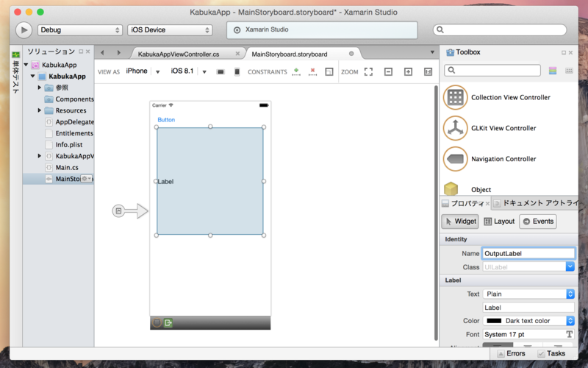Click the global search field in the toolbar
This screenshot has height=368, width=588.
coord(500,29)
